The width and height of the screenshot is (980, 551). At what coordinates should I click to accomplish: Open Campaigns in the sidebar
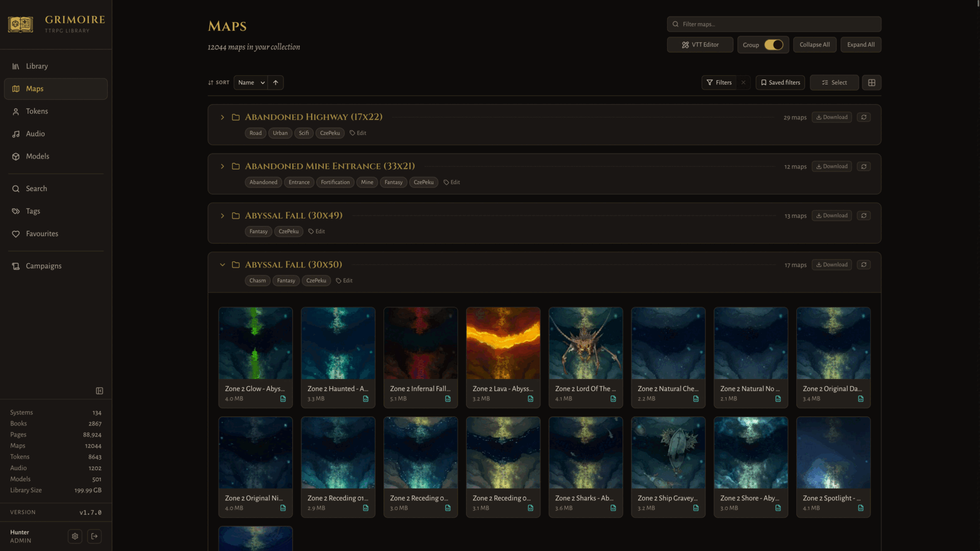pyautogui.click(x=56, y=266)
